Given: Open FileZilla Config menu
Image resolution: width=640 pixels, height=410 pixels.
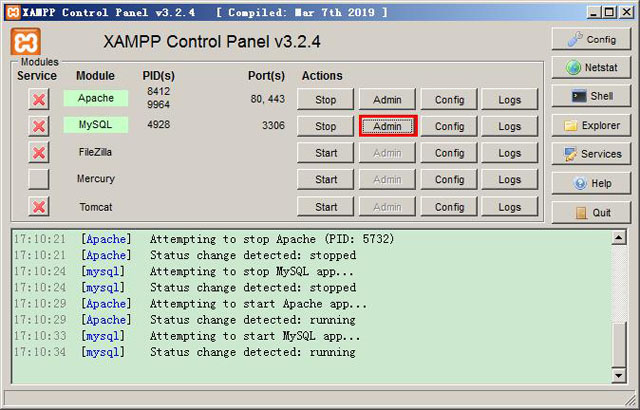Looking at the screenshot, I should (x=449, y=153).
